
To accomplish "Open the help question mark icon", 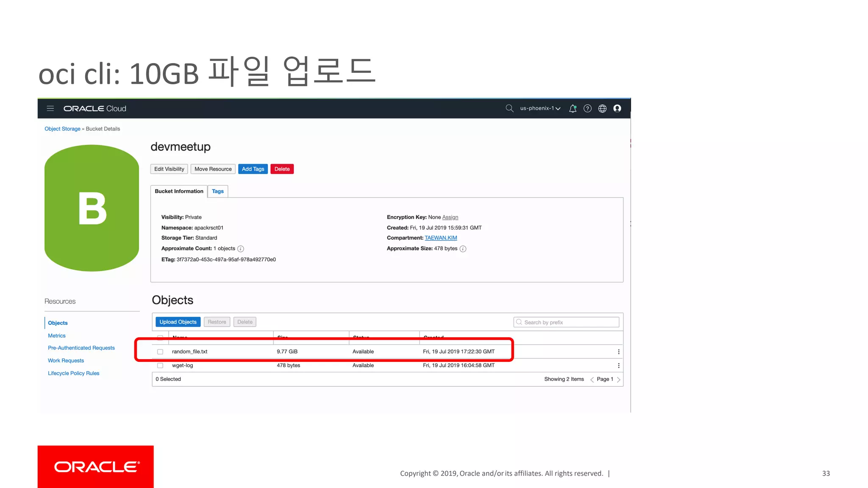I will 587,108.
